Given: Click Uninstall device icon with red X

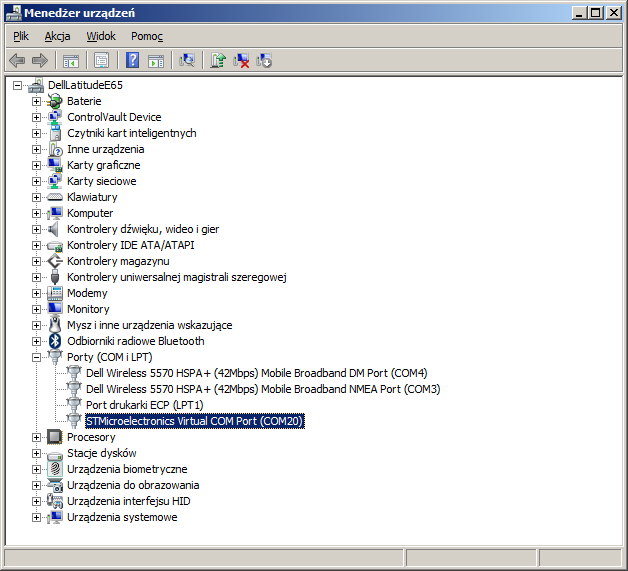Looking at the screenshot, I should [241, 60].
